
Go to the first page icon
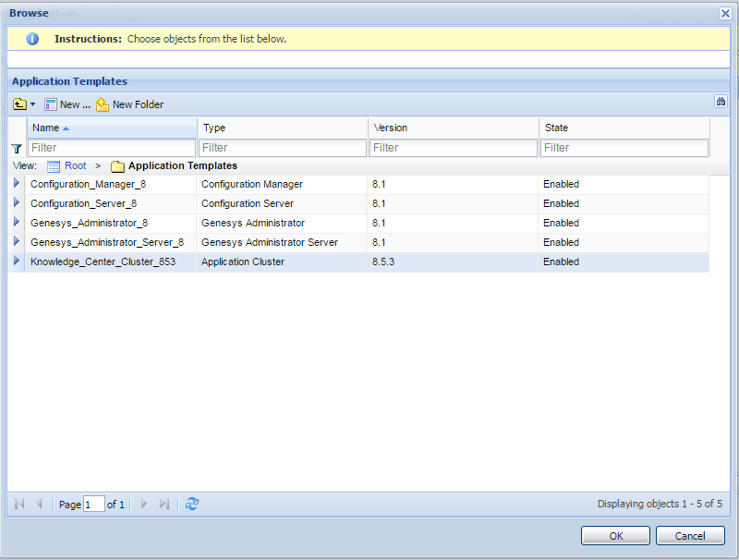19,504
